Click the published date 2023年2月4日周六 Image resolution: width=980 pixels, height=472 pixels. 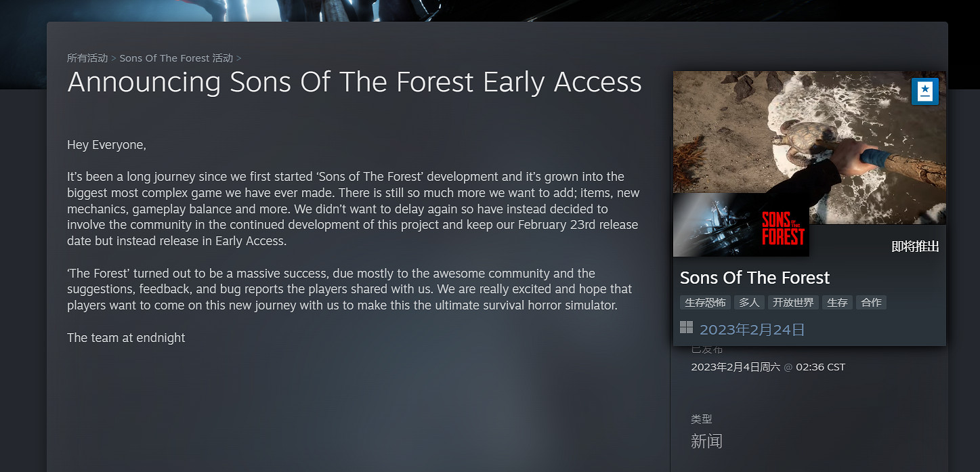click(x=735, y=367)
